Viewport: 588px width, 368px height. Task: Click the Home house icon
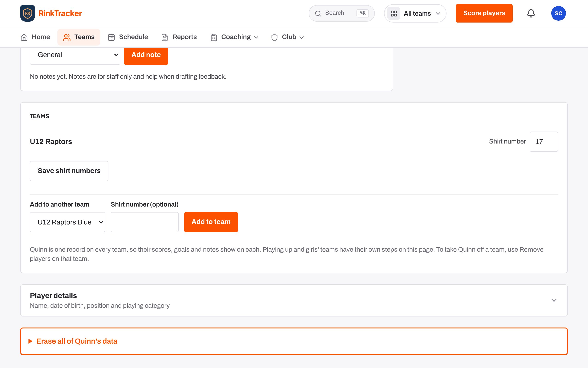click(24, 37)
